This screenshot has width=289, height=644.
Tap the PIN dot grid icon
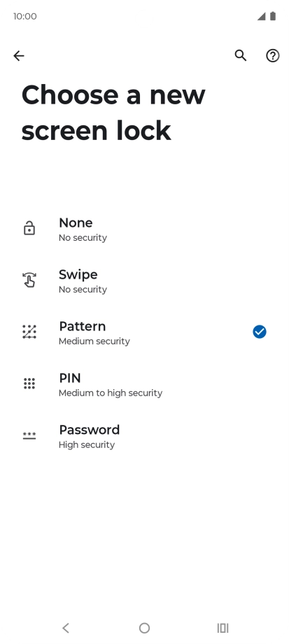point(29,383)
